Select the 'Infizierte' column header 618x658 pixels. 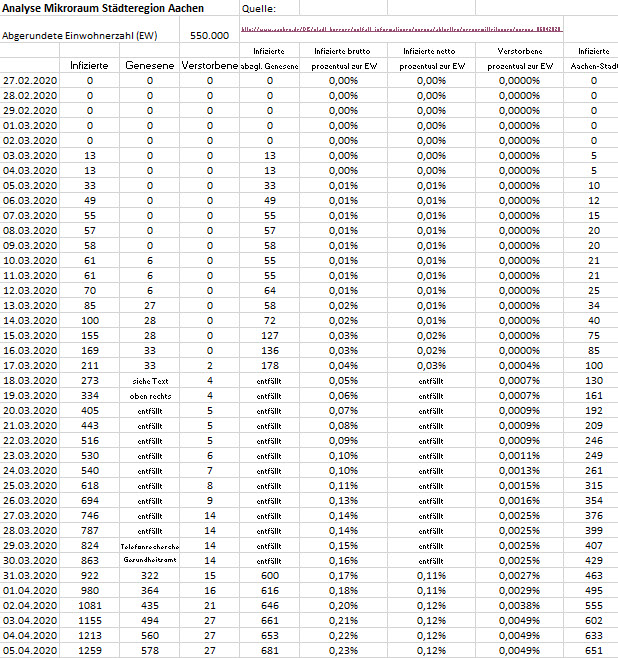coord(90,65)
